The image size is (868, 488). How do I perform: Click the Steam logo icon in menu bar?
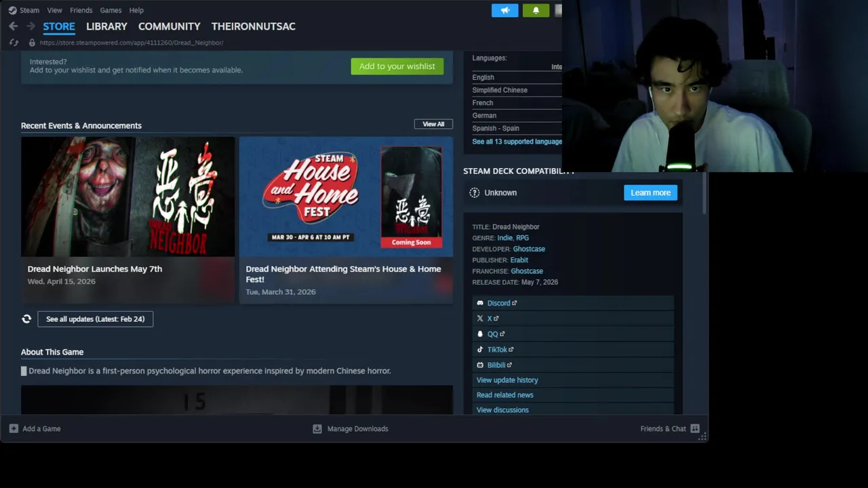pos(12,10)
